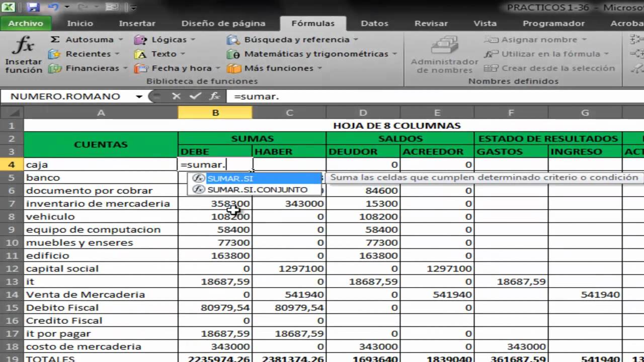644x362 pixels.
Task: Open the Recientes functions icon
Action: pyautogui.click(x=55, y=54)
